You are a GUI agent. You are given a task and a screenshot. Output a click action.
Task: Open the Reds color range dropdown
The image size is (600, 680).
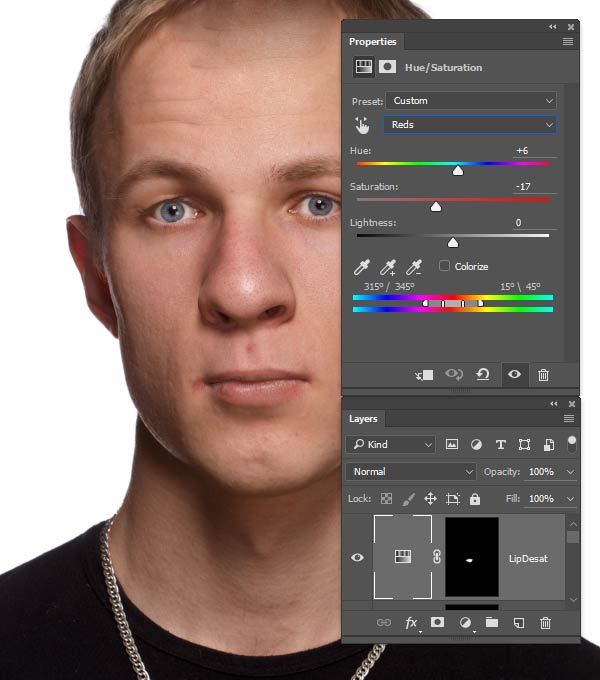click(470, 124)
